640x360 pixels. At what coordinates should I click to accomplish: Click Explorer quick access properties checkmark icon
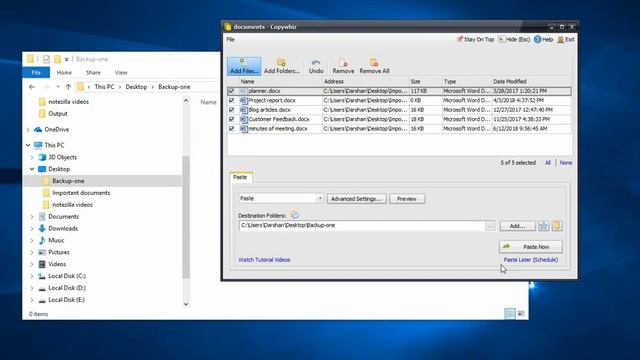pos(46,59)
